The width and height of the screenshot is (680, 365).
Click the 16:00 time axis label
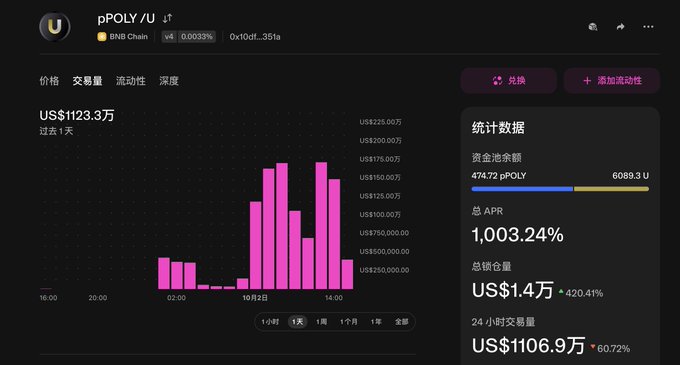(x=49, y=298)
